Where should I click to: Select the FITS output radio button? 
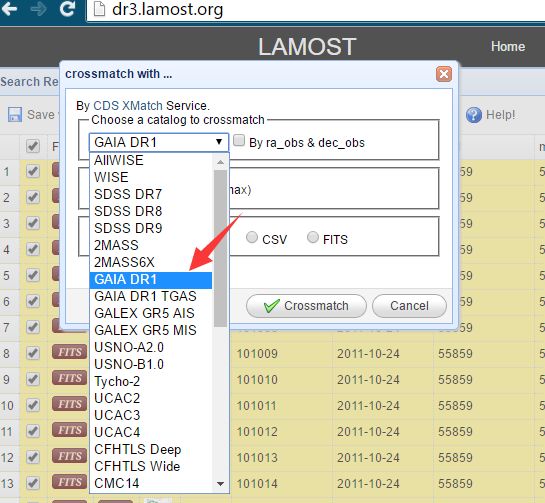click(x=313, y=237)
